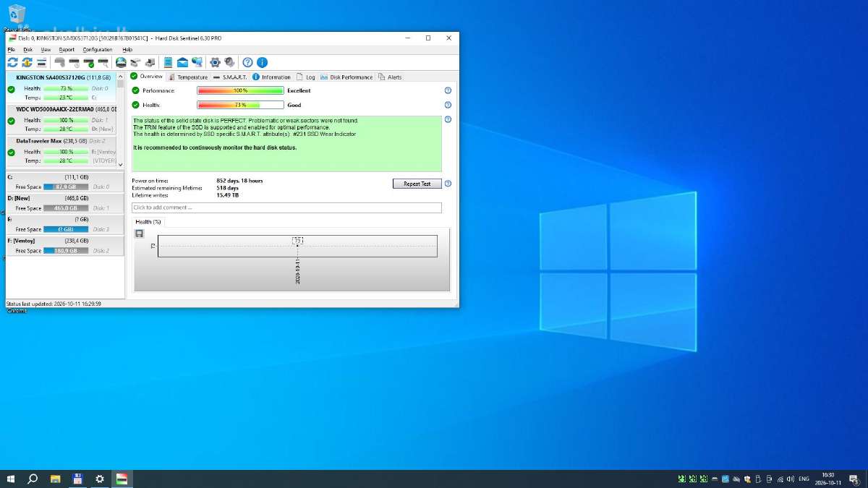Screen dimensions: 868x488
Task: Open the Windows Start menu
Action: (x=11, y=479)
